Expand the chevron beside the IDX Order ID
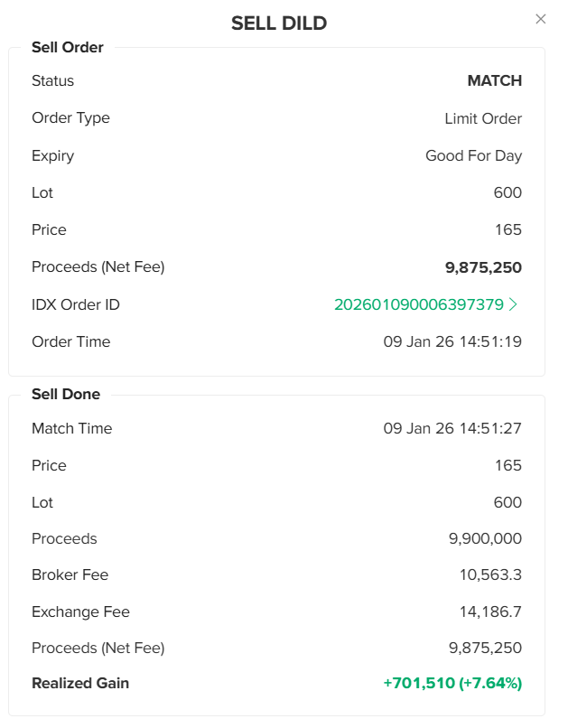Viewport: 568px width, 728px height. pyautogui.click(x=515, y=305)
